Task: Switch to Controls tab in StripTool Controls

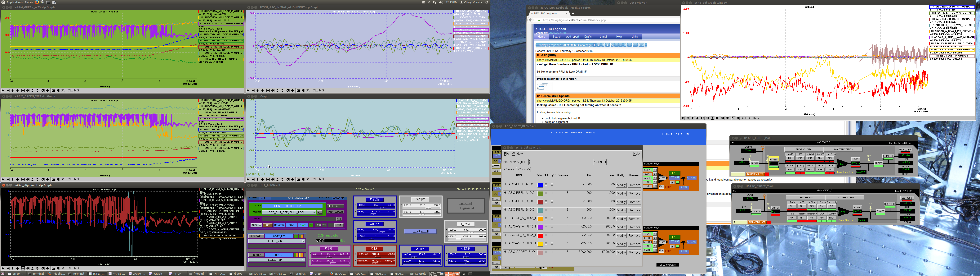Action: [x=524, y=169]
